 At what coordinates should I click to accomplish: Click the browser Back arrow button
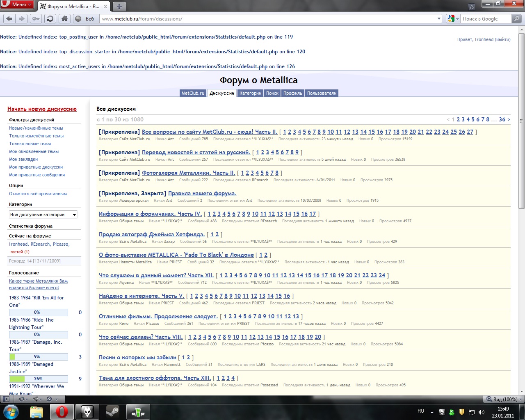coord(9,18)
